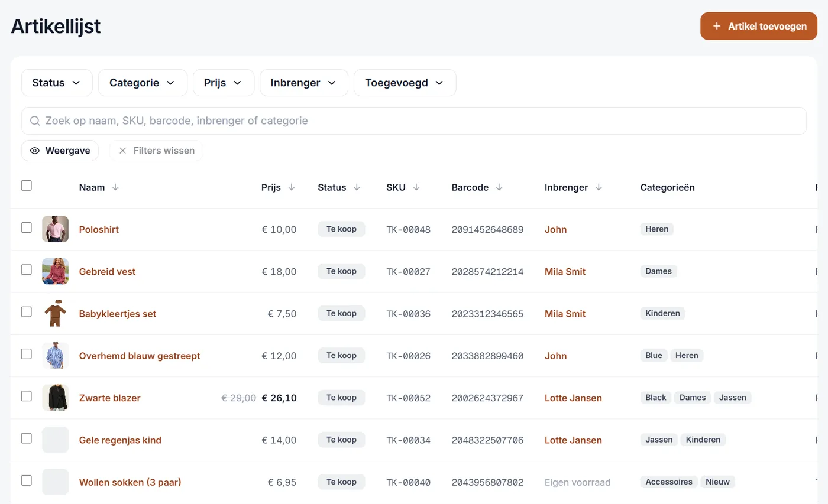Viewport: 828px width, 504px height.
Task: Click the Barcode column sort arrow
Action: tap(499, 187)
